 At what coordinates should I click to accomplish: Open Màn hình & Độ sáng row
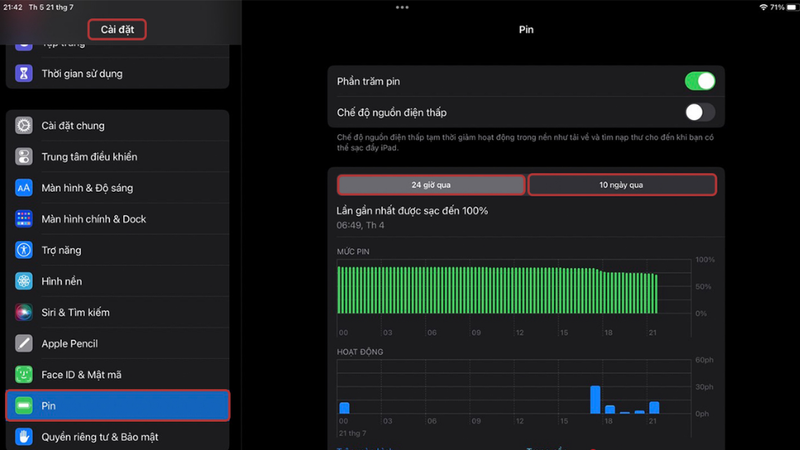click(117, 188)
